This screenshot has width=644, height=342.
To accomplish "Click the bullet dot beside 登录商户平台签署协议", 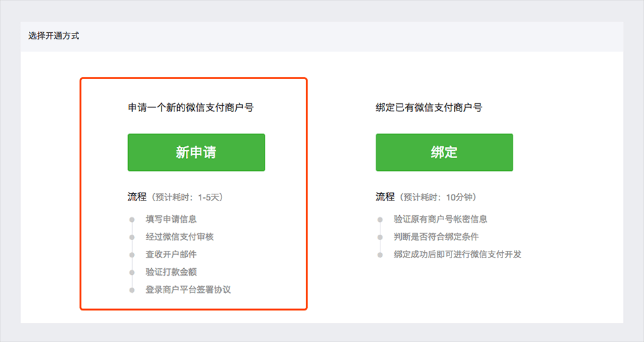I will (132, 290).
